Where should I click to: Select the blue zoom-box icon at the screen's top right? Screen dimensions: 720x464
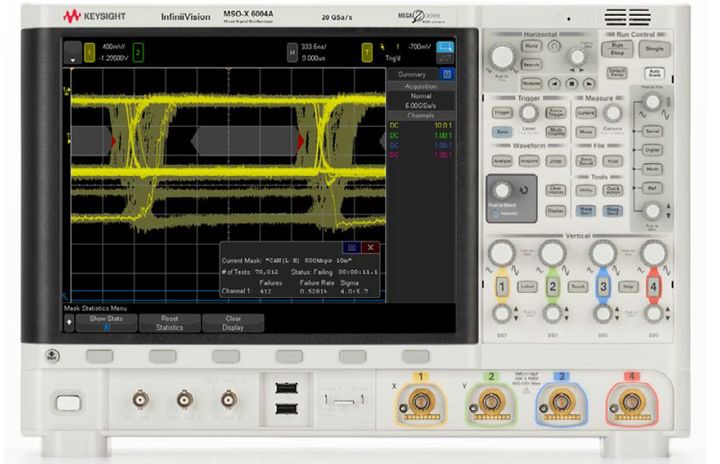(444, 47)
